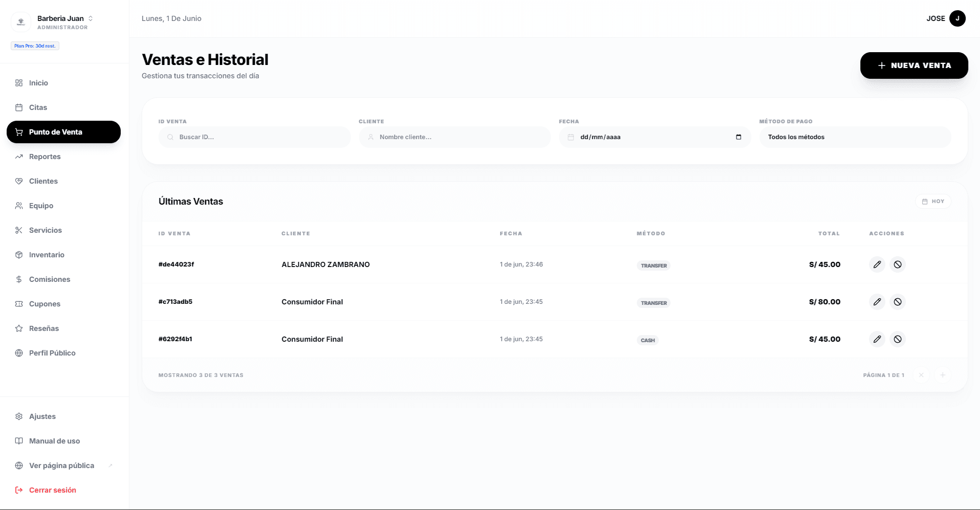
Task: Edit sale #de44023f with pencil icon
Action: [877, 264]
